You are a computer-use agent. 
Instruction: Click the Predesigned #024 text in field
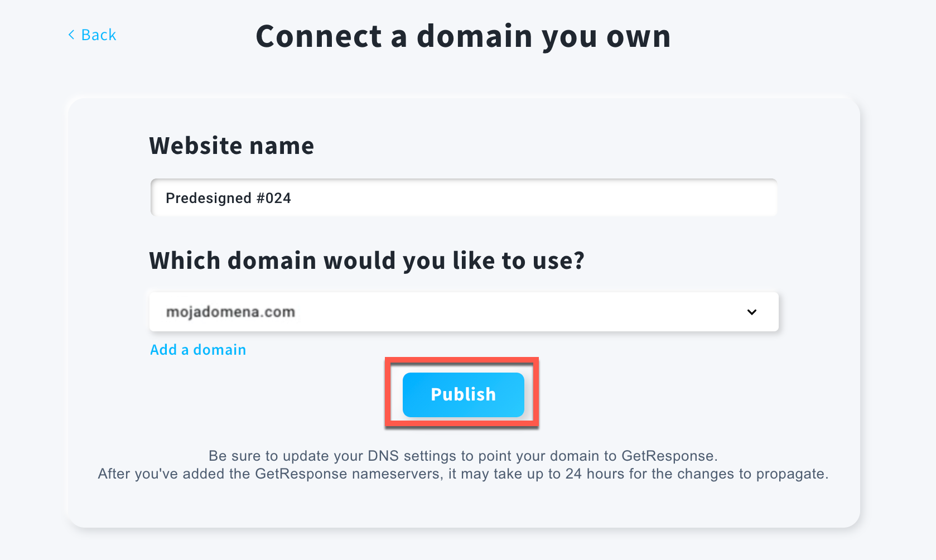(228, 198)
